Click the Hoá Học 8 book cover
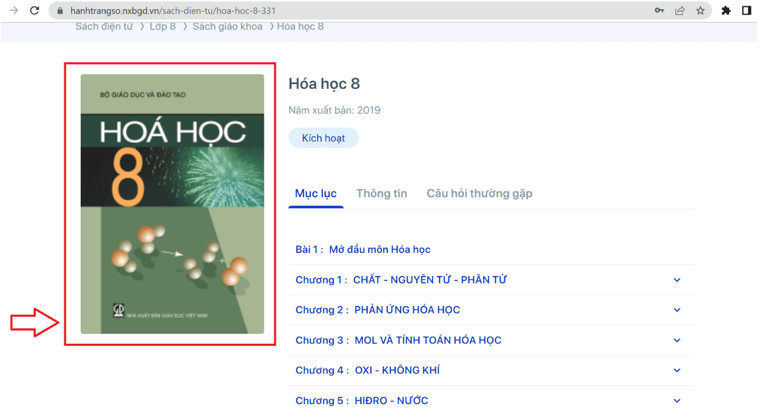Viewport: 761px width, 413px height. pos(172,204)
